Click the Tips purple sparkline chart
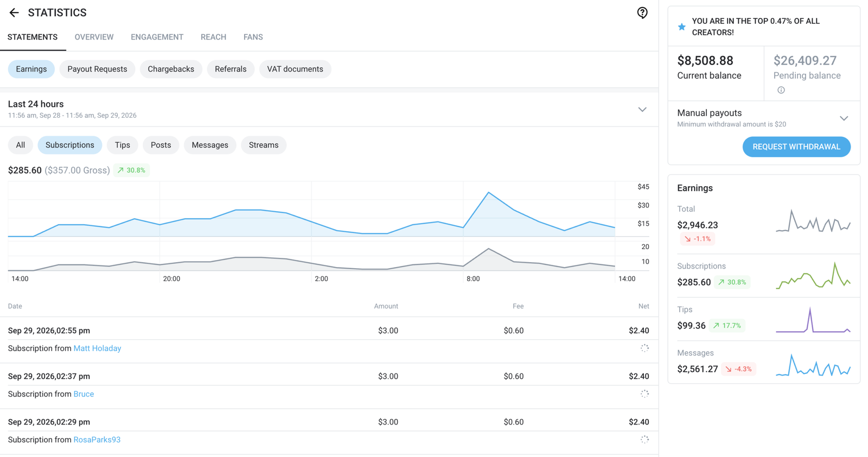Viewport: 868px width, 457px height. pos(813,320)
